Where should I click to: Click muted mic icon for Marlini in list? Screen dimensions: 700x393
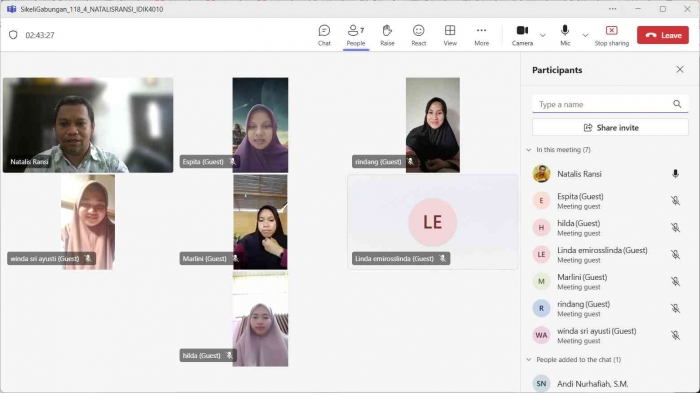click(675, 281)
